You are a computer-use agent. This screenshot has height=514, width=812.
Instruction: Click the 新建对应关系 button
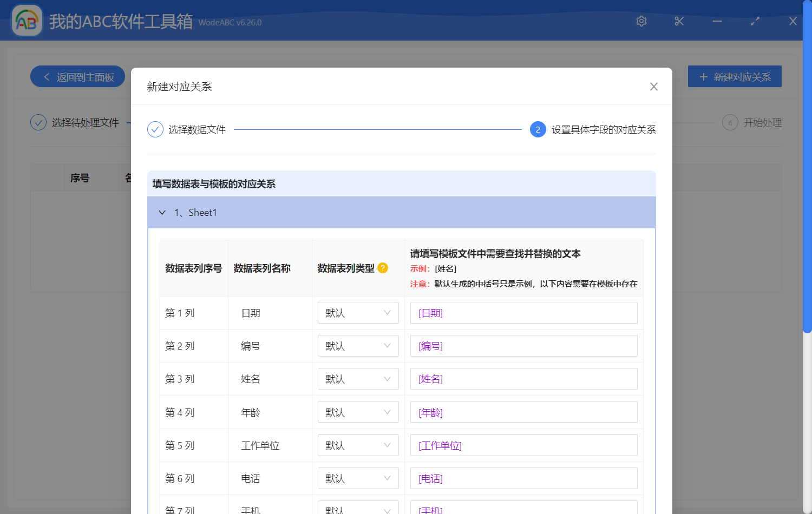pyautogui.click(x=735, y=76)
